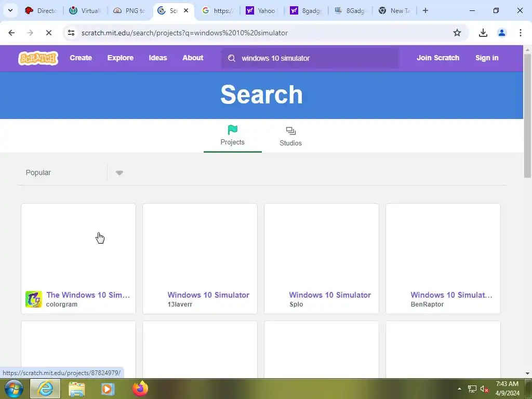Click the muted volume tray icon
Image resolution: width=532 pixels, height=399 pixels.
point(484,389)
